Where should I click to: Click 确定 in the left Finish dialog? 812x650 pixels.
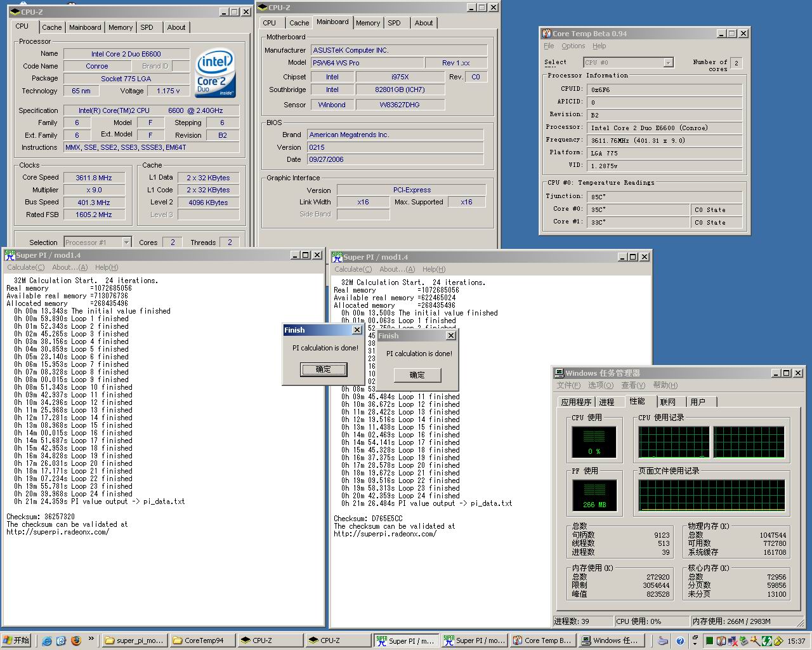point(324,369)
